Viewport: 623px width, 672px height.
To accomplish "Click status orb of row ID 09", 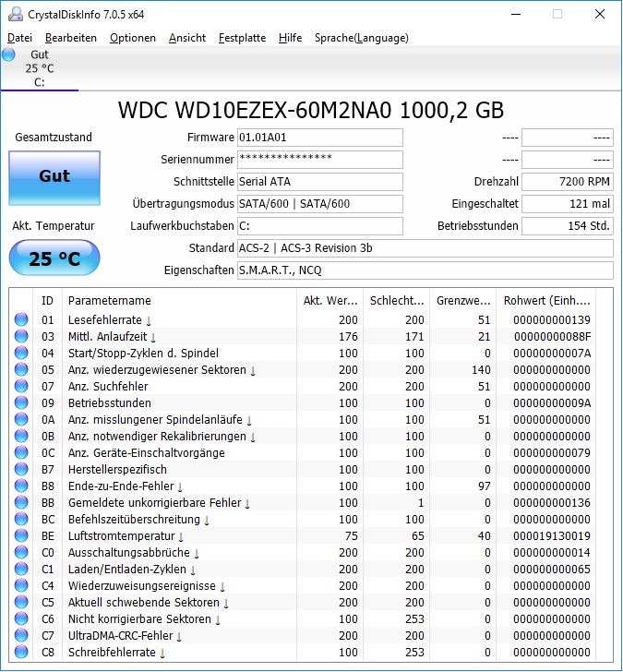I will 21,402.
